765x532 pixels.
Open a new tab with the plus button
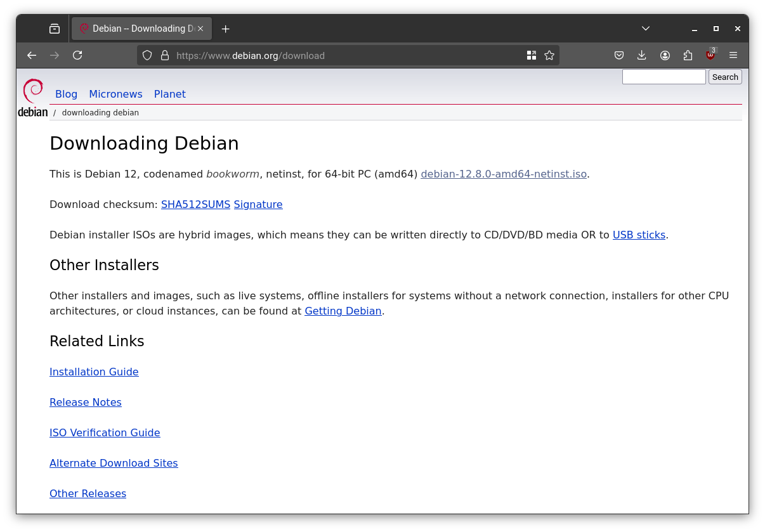[x=225, y=29]
